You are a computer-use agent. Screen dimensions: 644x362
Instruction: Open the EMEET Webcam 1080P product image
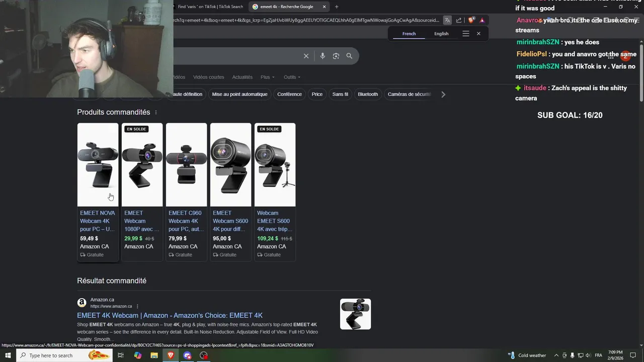(x=142, y=164)
